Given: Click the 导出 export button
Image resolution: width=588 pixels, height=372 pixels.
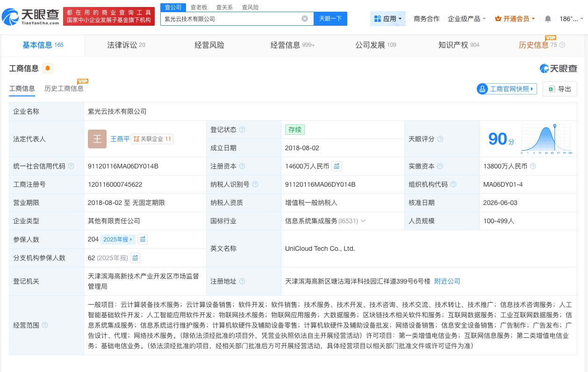Looking at the screenshot, I should [560, 89].
